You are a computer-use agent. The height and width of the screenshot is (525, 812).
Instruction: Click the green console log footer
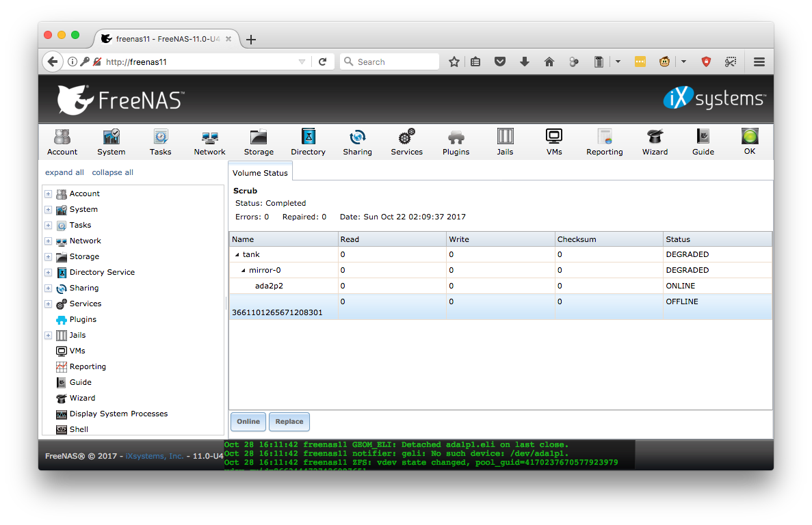(x=430, y=455)
